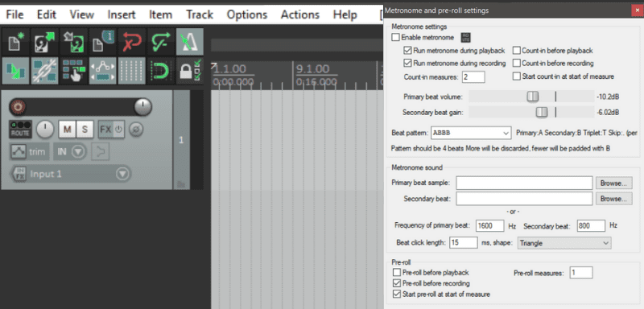Click the Secondary beat gain slider handle
Image resolution: width=644 pixels, height=309 pixels.
542,112
